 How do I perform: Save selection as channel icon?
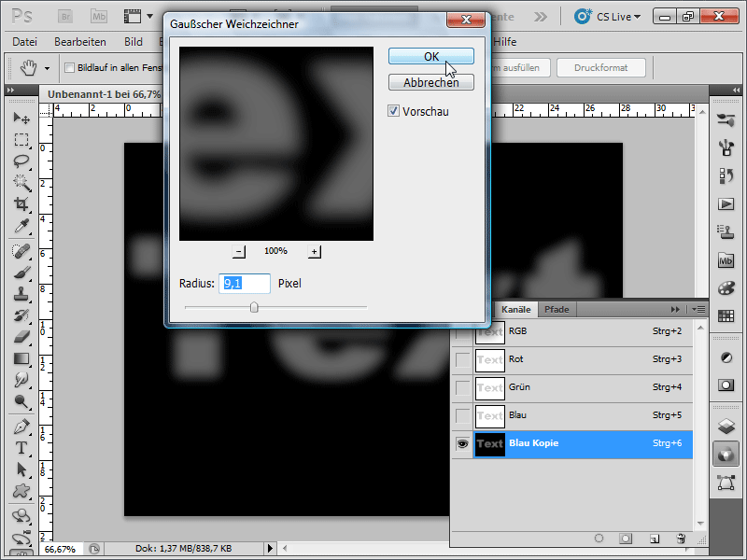(x=626, y=539)
